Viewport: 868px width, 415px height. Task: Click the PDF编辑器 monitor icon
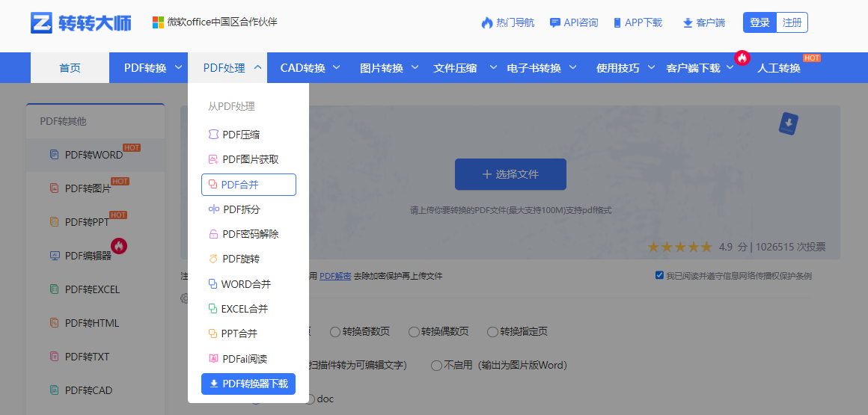55,256
